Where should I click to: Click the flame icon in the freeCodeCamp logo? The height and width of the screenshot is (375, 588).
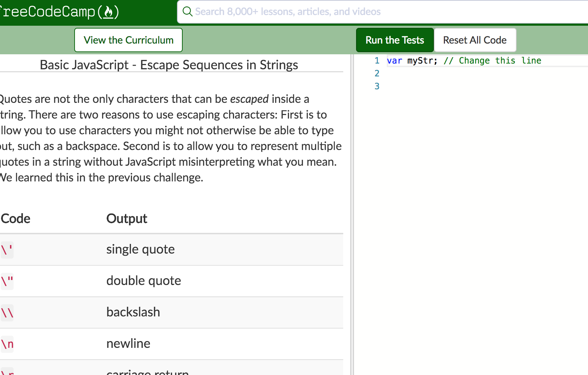point(108,12)
